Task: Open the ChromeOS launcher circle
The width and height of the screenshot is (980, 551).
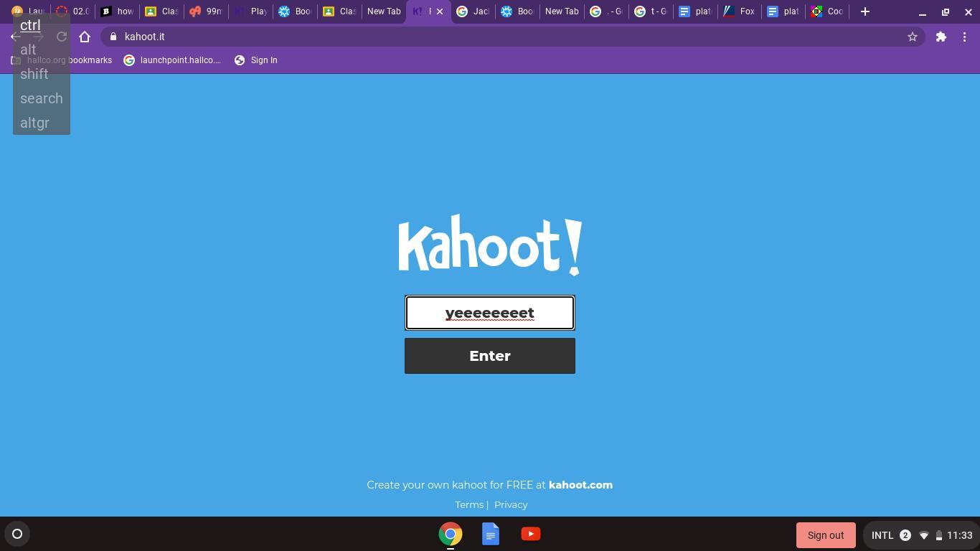Action: pos(17,534)
